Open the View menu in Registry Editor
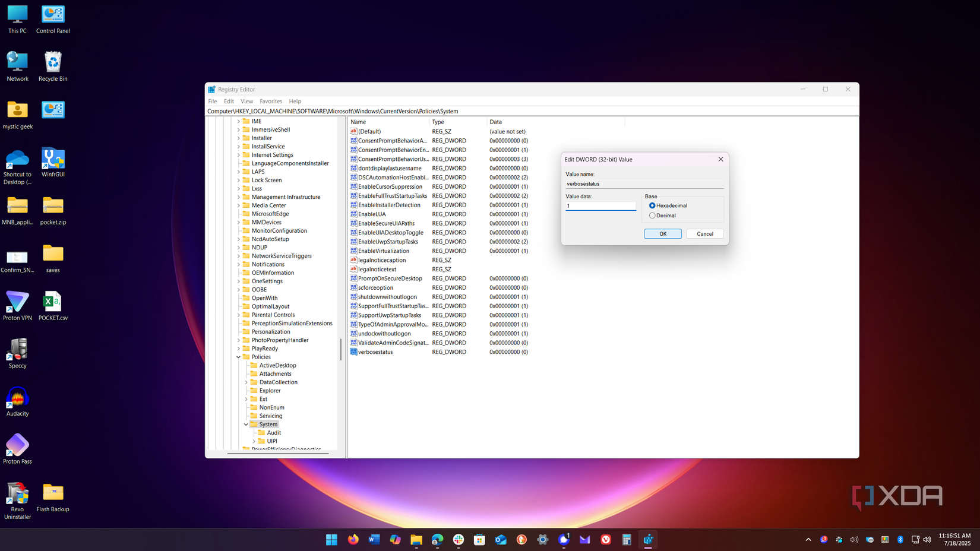980x551 pixels. tap(246, 101)
